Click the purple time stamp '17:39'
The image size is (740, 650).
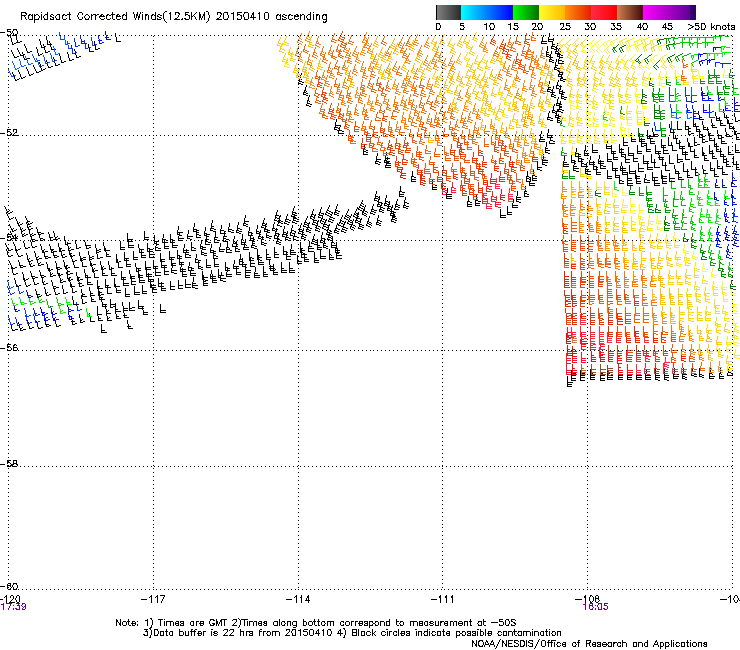13,607
